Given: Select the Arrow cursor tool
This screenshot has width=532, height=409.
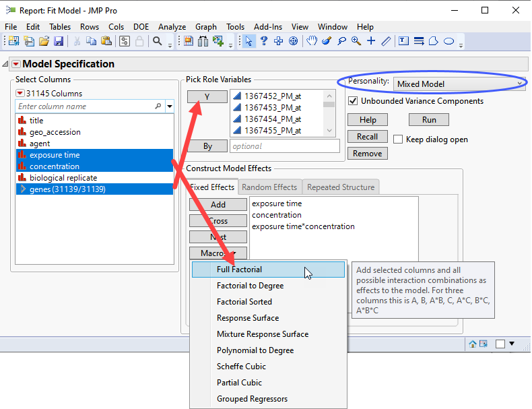Looking at the screenshot, I should (249, 41).
